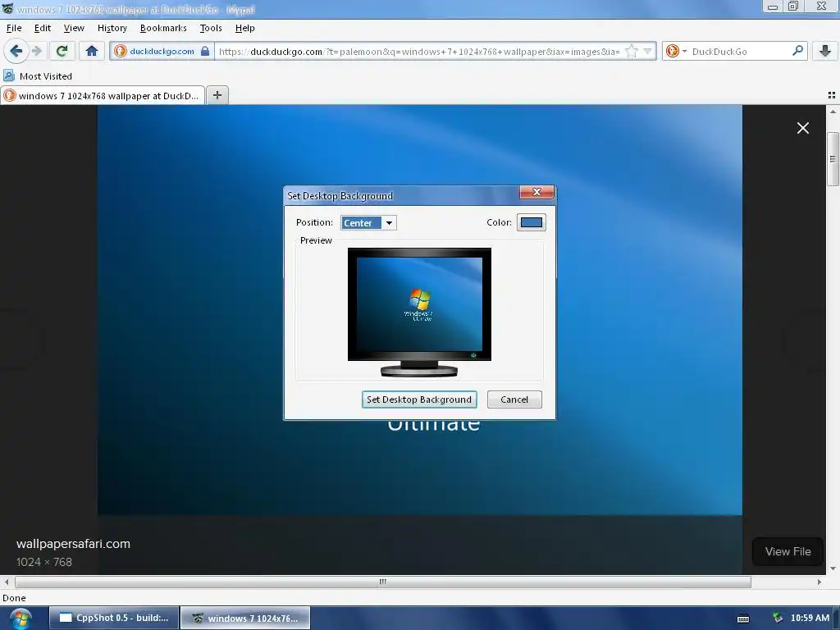Bookmark this page with the star icon
840x630 pixels.
click(x=632, y=51)
